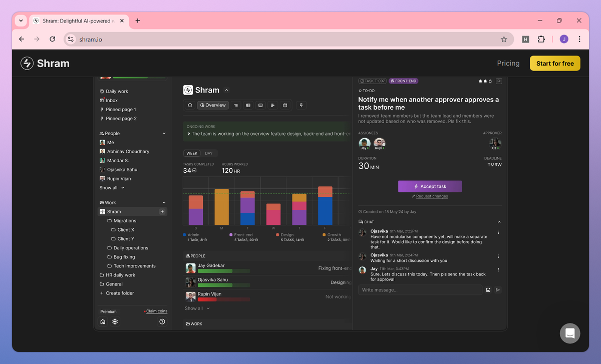Image resolution: width=601 pixels, height=364 pixels.
Task: Click the Shram logo in the header
Action: 45,63
